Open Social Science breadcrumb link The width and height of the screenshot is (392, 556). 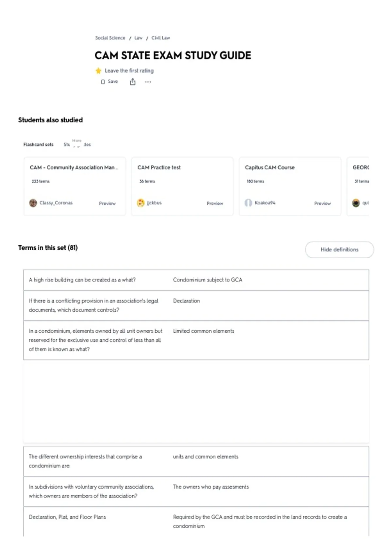pyautogui.click(x=110, y=38)
